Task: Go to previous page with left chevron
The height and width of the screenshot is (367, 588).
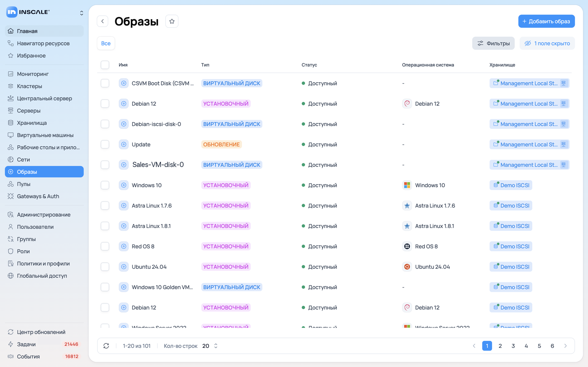Action: click(x=474, y=346)
